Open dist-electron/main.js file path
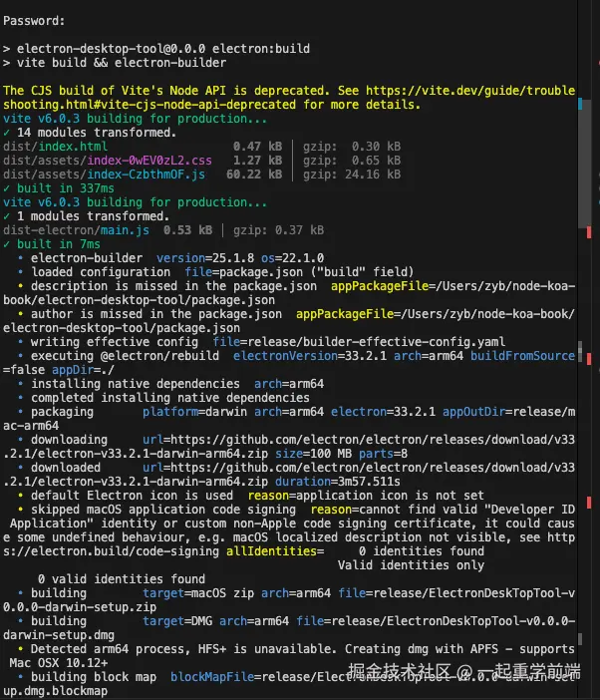 tap(77, 230)
